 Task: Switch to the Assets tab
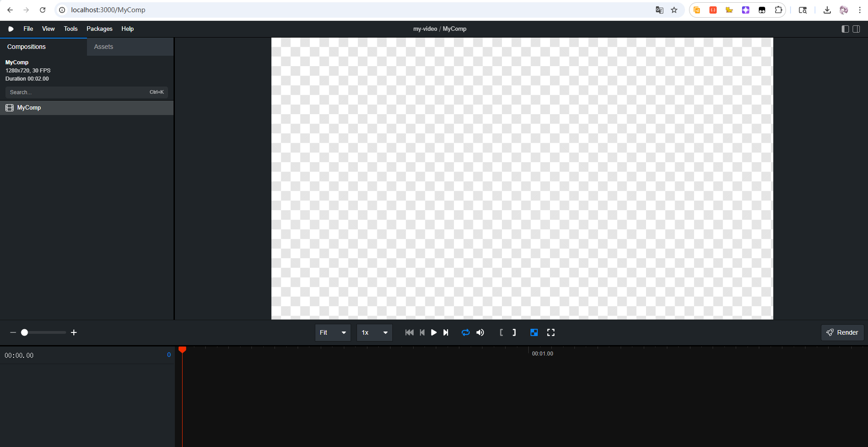point(104,47)
